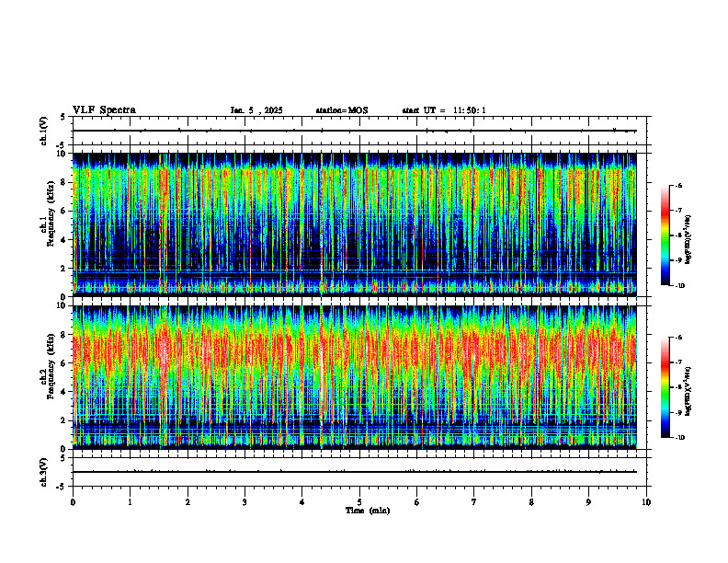Click the time axis tick label "1"
728x563 pixels.
click(130, 502)
